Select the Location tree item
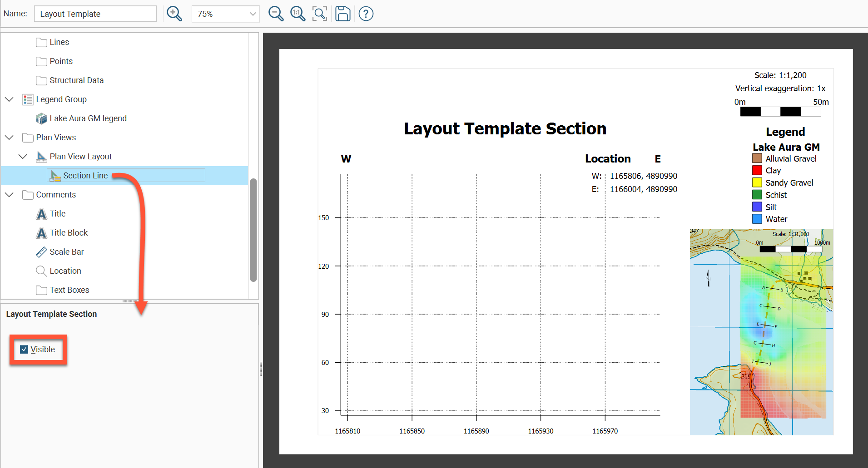 [x=65, y=271]
